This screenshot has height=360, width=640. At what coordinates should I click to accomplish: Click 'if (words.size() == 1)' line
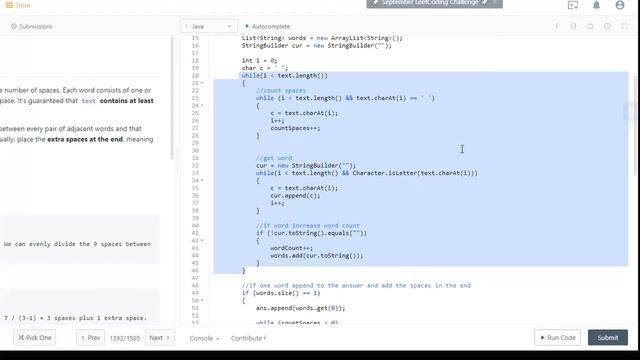281,293
